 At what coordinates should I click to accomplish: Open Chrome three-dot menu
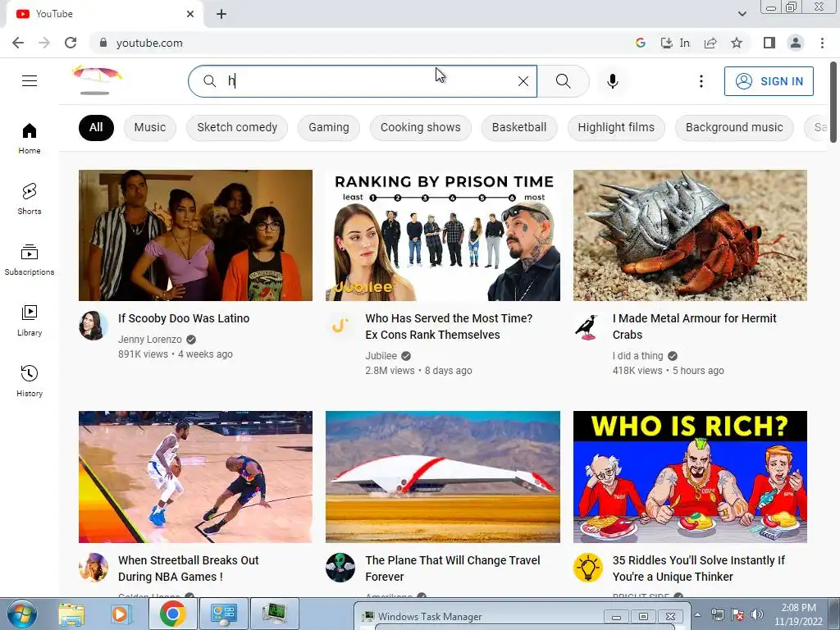tap(822, 43)
